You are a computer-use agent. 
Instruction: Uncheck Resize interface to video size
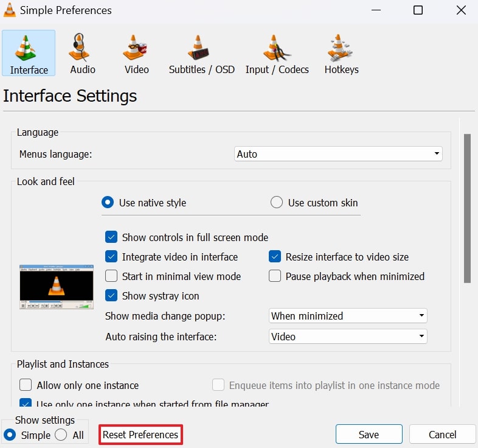tap(275, 257)
